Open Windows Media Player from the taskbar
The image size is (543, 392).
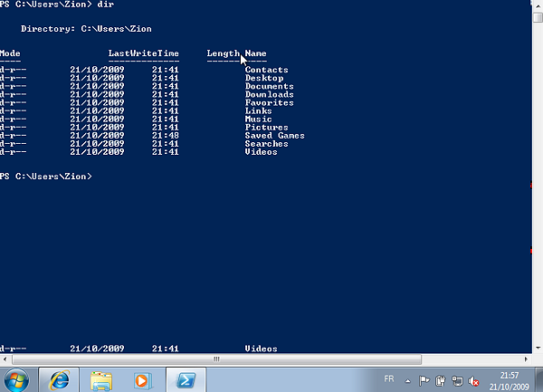click(142, 378)
